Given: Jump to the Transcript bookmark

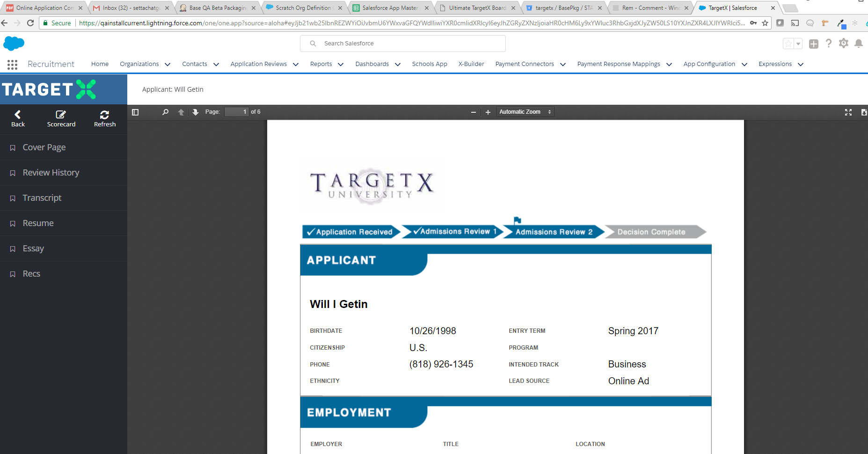Looking at the screenshot, I should (x=42, y=198).
